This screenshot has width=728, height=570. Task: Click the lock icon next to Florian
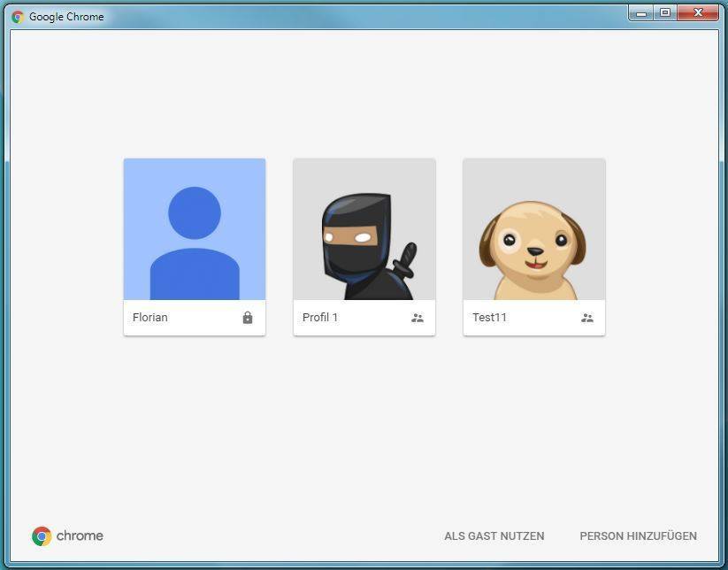click(248, 318)
